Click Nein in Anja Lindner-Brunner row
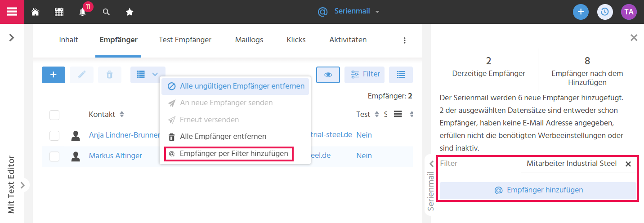Image resolution: width=644 pixels, height=223 pixels. (x=364, y=135)
